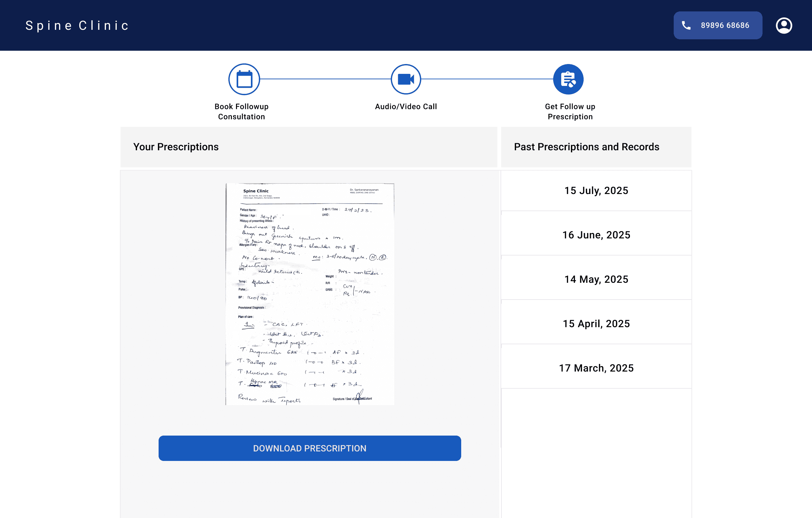Open the handwritten prescription image preview
This screenshot has height=518, width=812.
pos(310,294)
